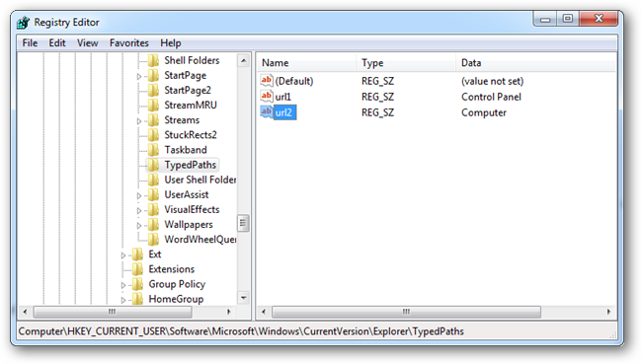Click the StartPage folder icon
Viewport: 642px width, 364px height.
tap(153, 75)
